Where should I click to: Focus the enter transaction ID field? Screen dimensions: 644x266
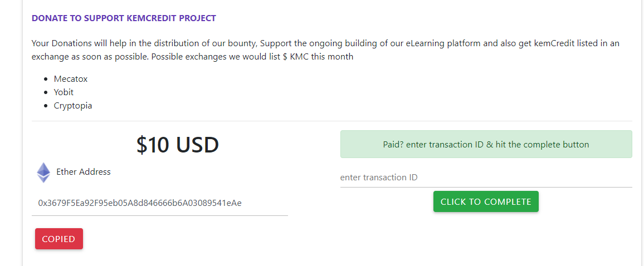[x=486, y=178]
